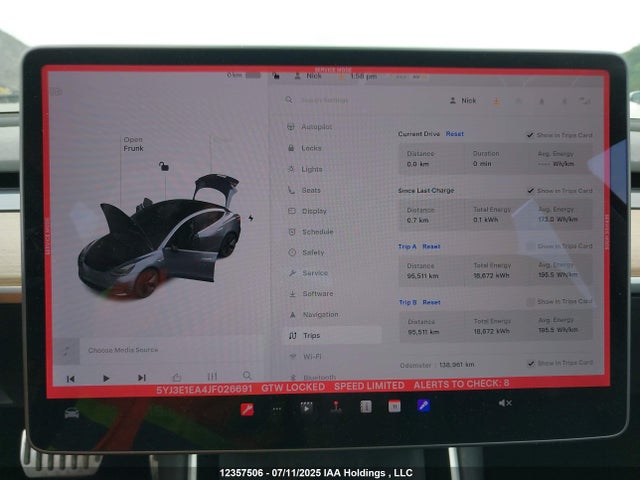Skip to previous track

point(71,379)
